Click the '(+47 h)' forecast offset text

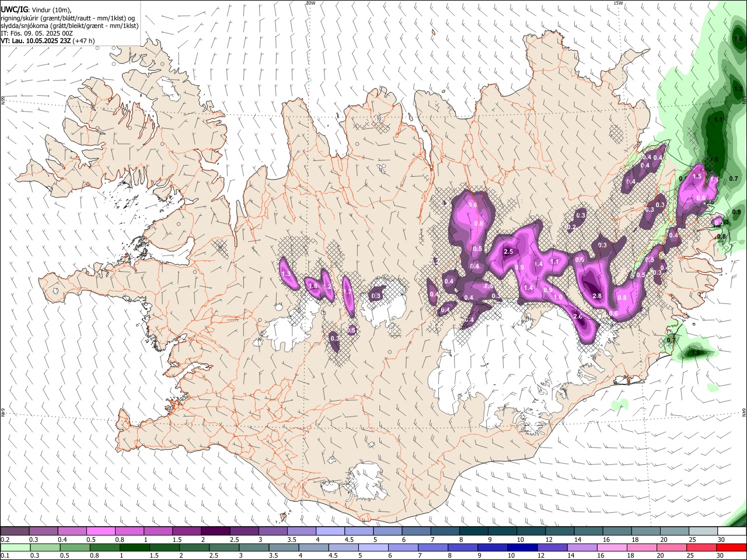click(x=84, y=41)
